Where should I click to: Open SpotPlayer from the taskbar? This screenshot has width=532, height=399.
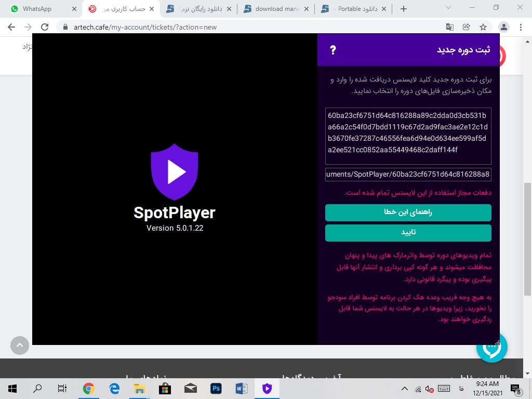pos(267,388)
